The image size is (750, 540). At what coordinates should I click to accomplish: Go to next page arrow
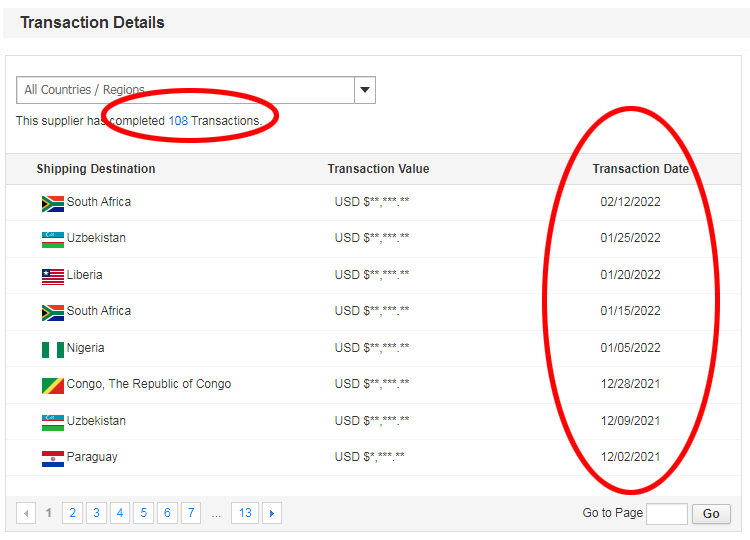(271, 513)
